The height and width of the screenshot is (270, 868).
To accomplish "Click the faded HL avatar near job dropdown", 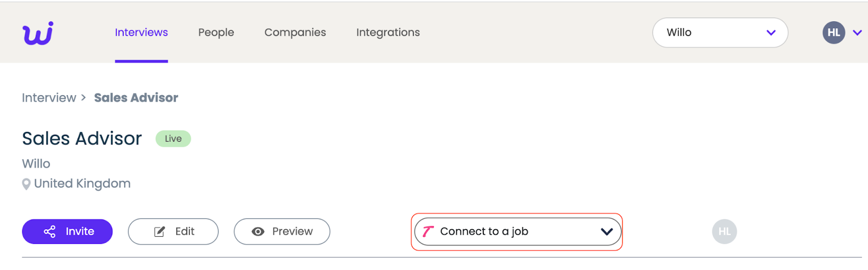I will [x=724, y=232].
